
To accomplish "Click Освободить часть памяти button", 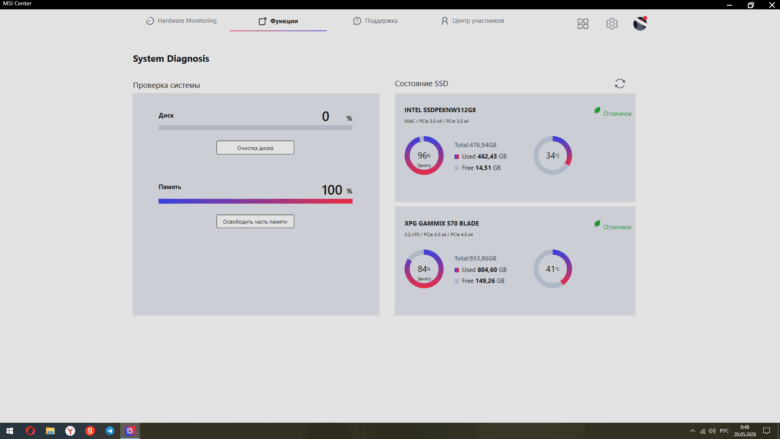I will pos(255,221).
